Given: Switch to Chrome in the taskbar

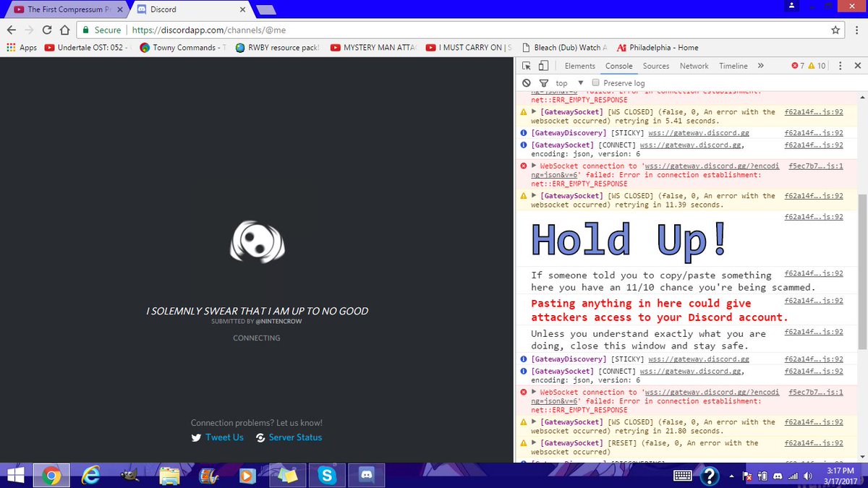Looking at the screenshot, I should [x=50, y=475].
